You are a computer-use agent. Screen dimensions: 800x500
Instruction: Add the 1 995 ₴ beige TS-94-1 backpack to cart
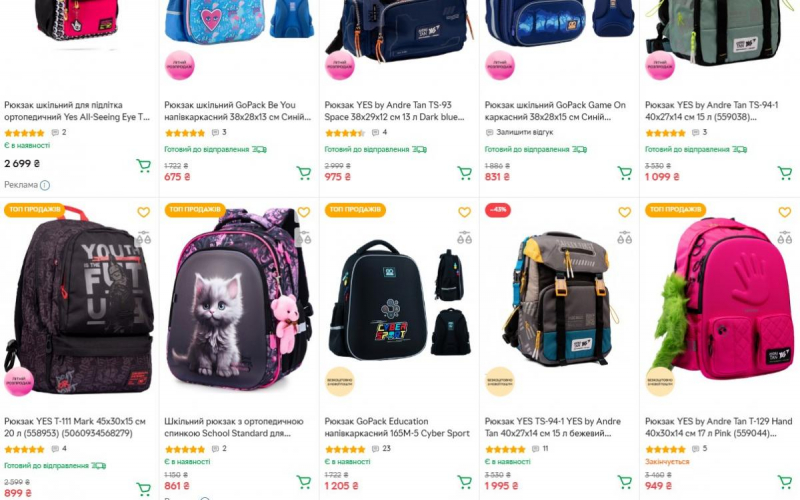coord(624,482)
